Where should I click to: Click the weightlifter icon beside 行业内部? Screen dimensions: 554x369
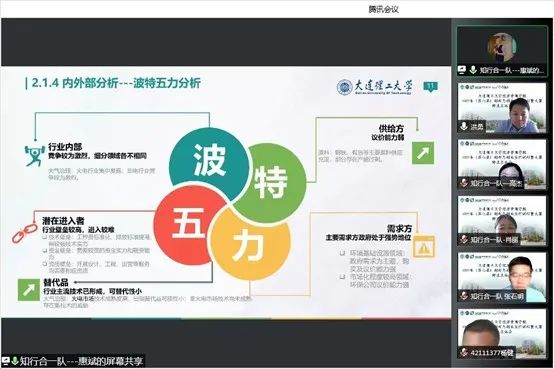pyautogui.click(x=35, y=156)
